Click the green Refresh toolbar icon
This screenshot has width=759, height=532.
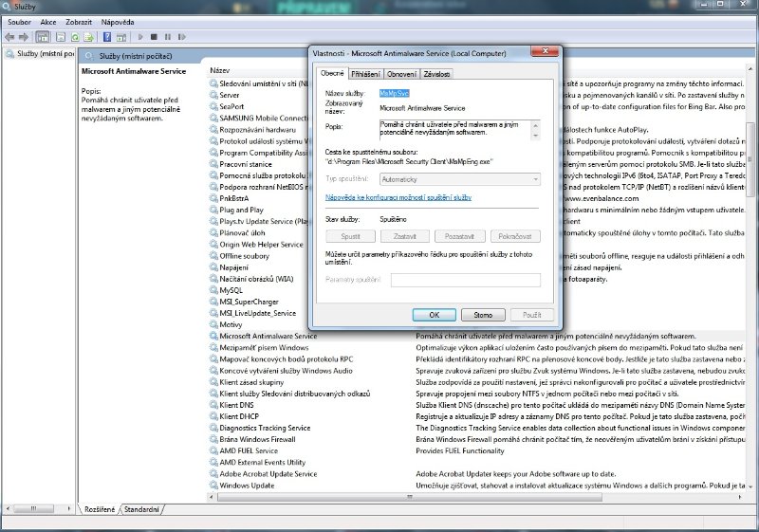point(75,37)
